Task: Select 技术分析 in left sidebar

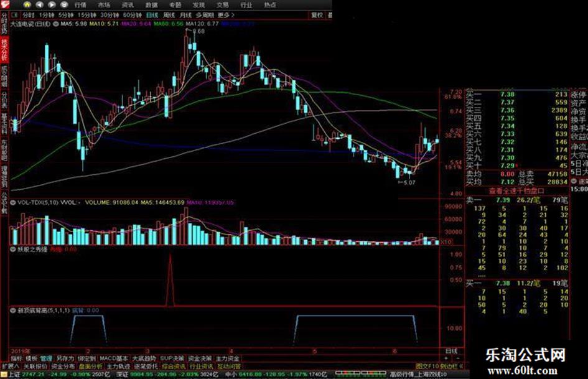Action: click(x=4, y=50)
